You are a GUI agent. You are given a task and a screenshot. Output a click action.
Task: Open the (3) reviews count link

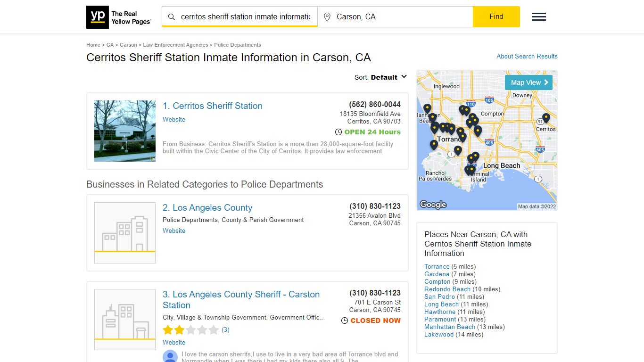coord(225,330)
